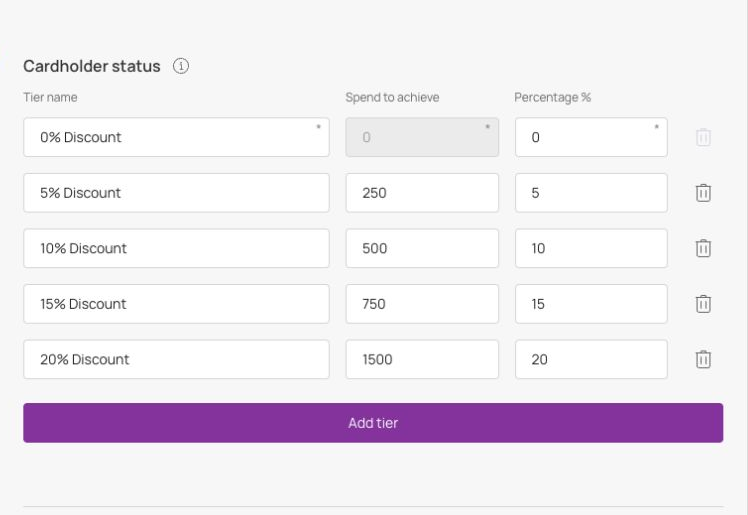Edit the spend to achieve field showing 750
This screenshot has height=515, width=748.
pos(422,304)
